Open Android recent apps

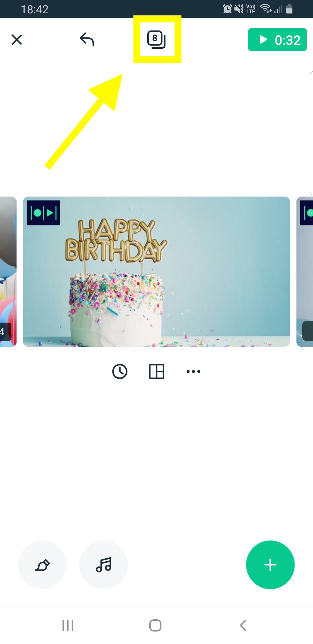click(x=68, y=625)
